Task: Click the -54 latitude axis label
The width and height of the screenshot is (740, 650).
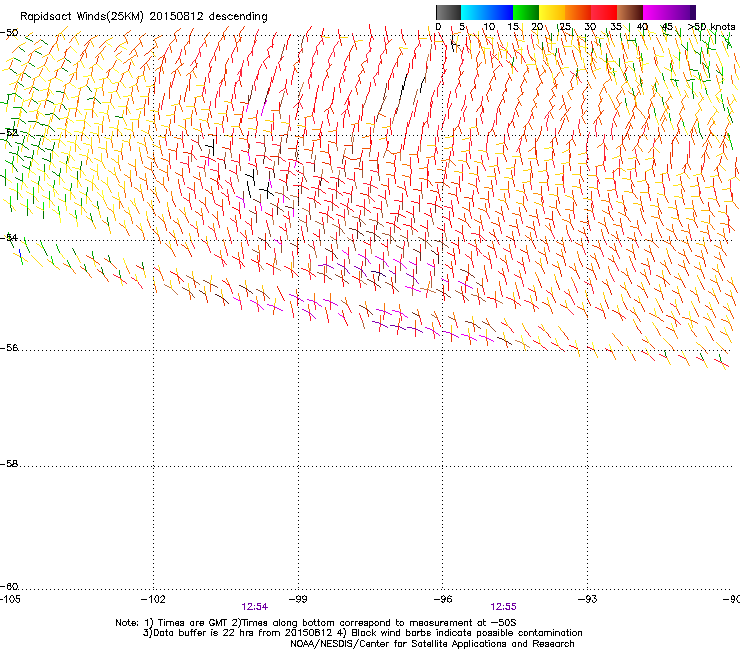Action: (9, 237)
